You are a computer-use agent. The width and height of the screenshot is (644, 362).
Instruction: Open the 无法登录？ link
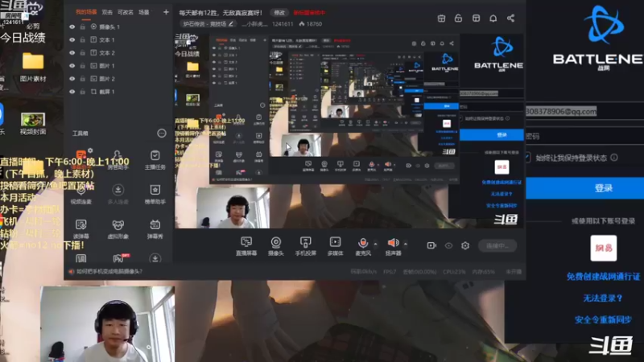602,298
